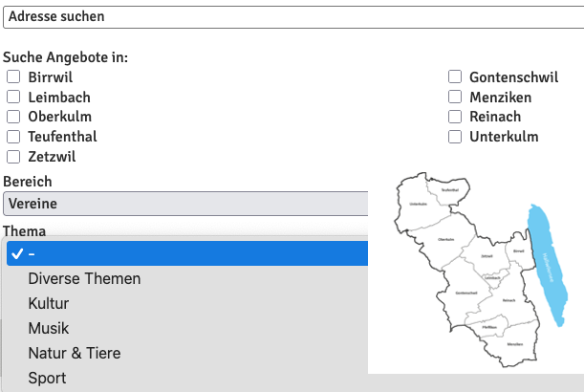Enable the Unterkulm checkbox
Screen dimensions: 584x392
455,137
